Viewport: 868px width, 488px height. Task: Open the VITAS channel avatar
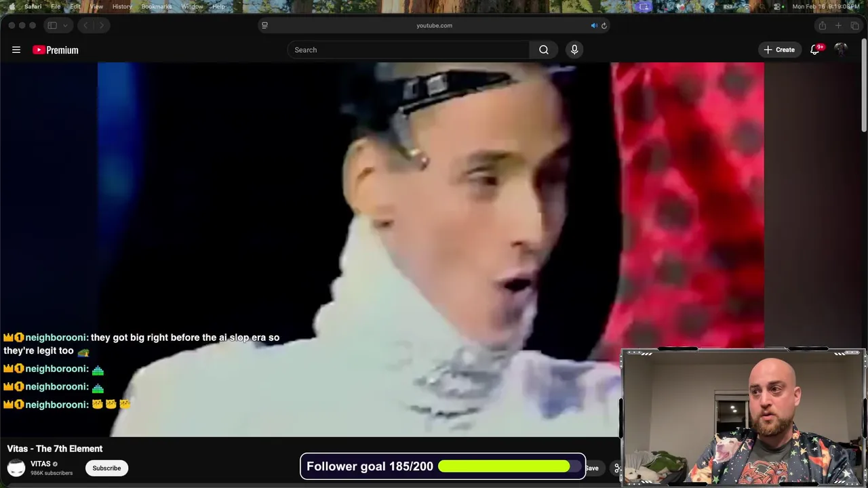[x=16, y=468]
